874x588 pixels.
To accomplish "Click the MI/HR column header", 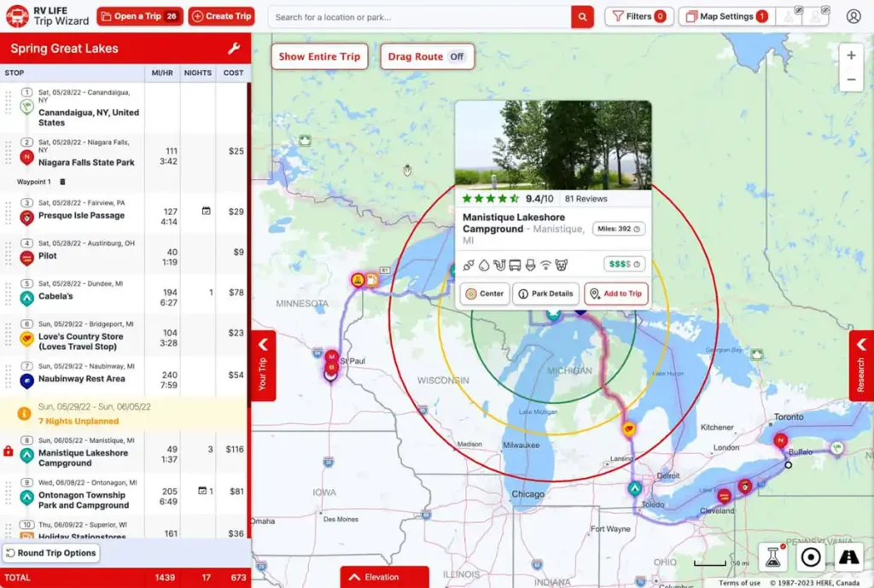I will click(x=162, y=73).
